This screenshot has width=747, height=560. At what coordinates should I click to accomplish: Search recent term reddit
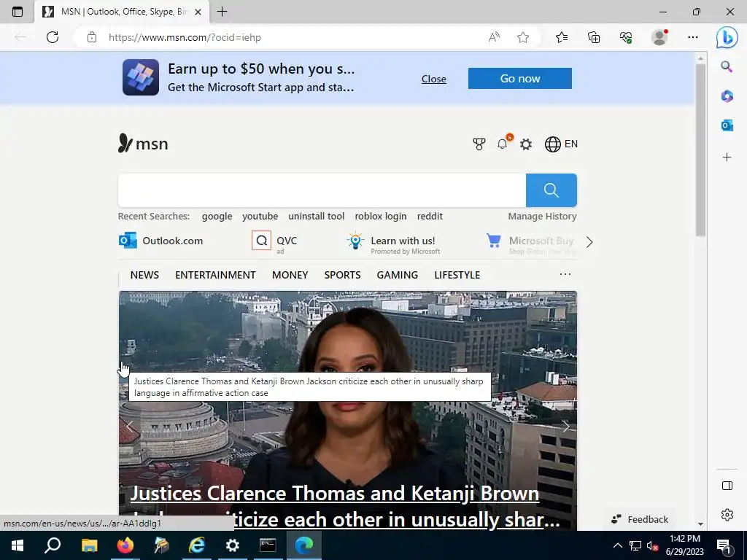tap(430, 216)
